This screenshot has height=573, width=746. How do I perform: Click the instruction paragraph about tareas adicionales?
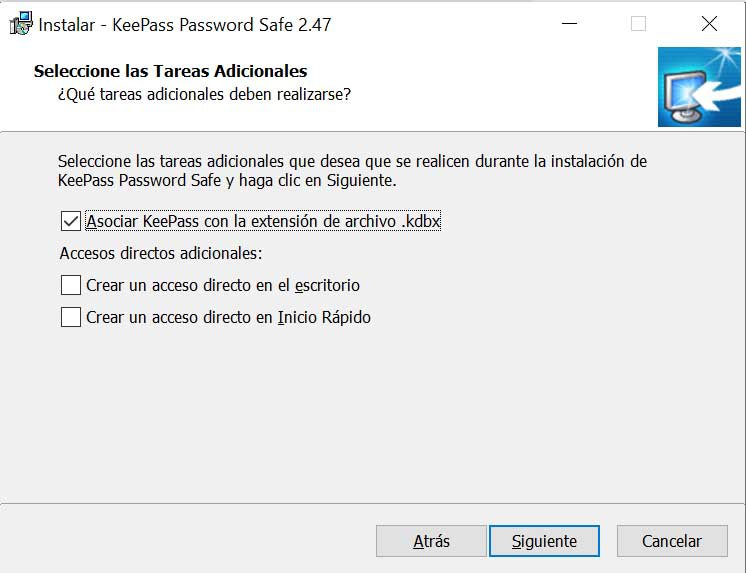click(x=352, y=171)
